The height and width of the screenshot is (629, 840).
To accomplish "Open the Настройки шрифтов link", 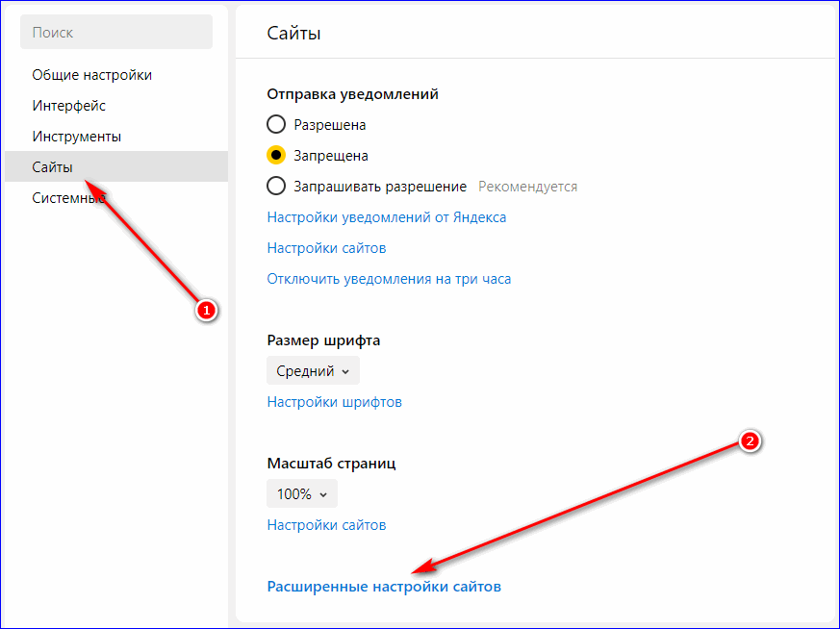I will 334,402.
